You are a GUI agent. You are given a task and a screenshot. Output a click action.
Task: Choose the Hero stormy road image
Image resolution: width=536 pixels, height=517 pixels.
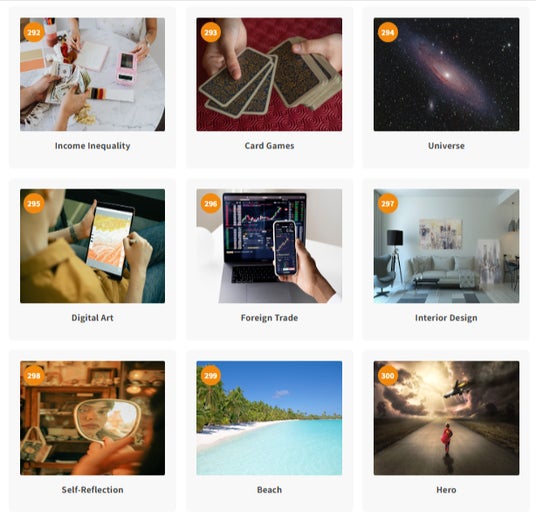[x=446, y=418]
